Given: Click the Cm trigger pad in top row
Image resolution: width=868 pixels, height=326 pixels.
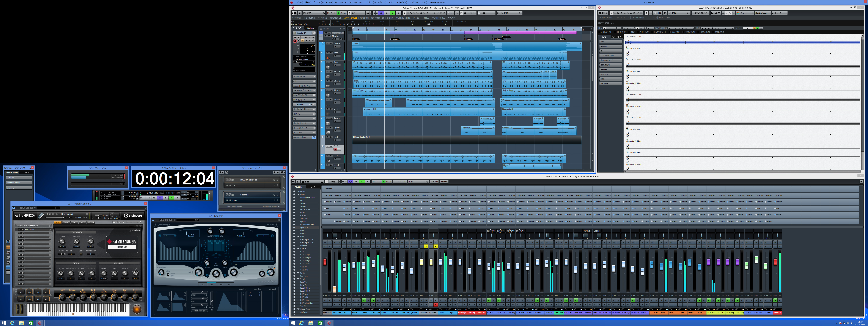Looking at the screenshot, I should [x=29, y=292].
